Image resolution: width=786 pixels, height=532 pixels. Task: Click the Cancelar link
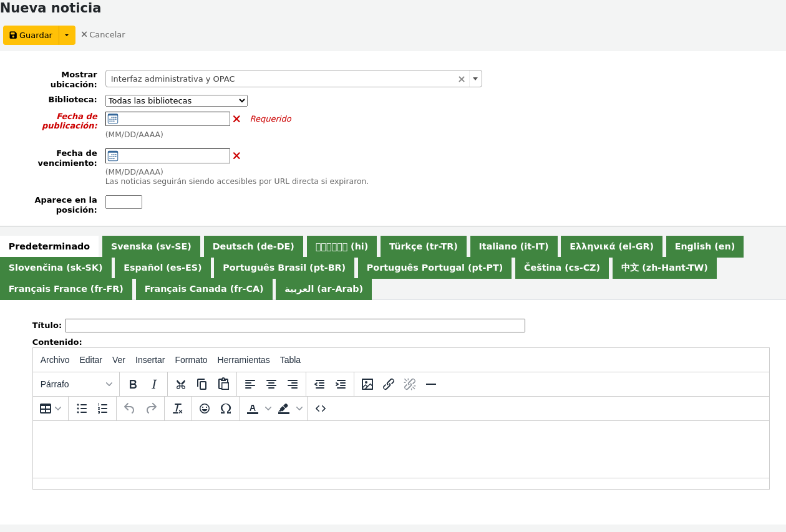pyautogui.click(x=103, y=35)
